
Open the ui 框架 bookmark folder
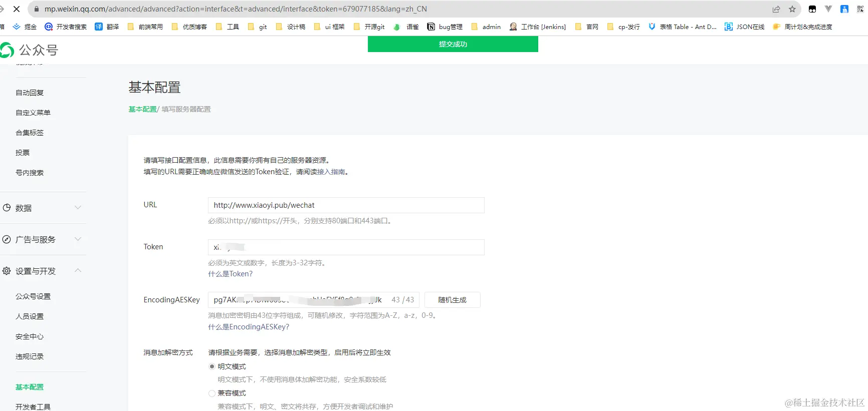[x=329, y=27]
